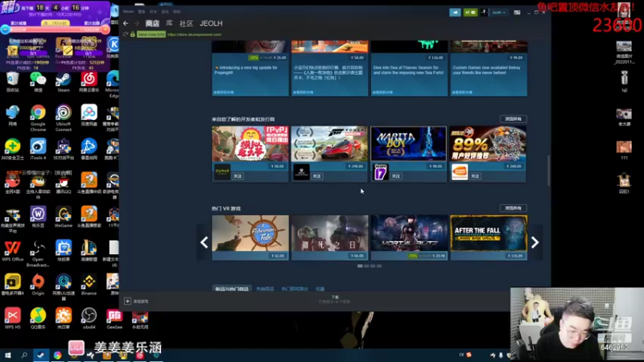Screen dimensions: 644x362
Task: Select the first VR carousel page dot
Action: coord(360,266)
